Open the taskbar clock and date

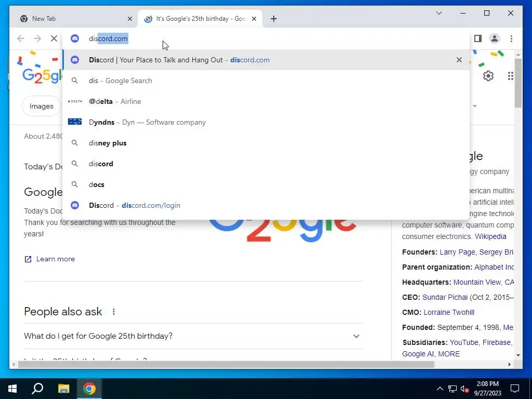tap(487, 389)
